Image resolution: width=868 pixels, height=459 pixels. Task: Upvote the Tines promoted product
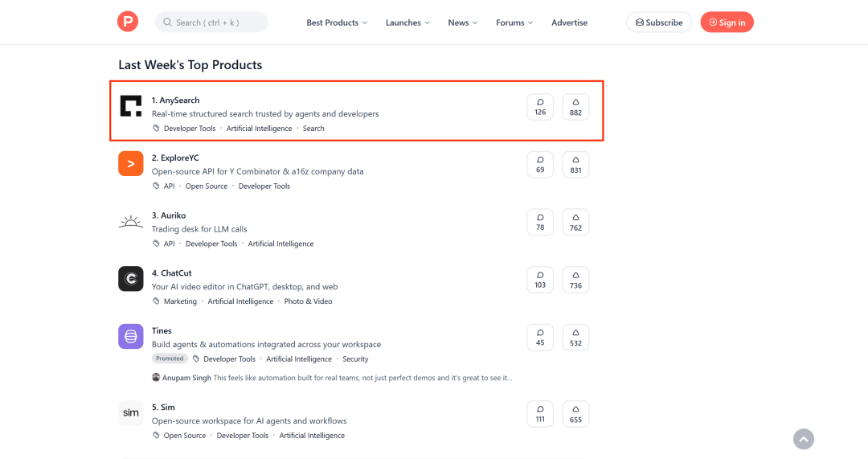(x=575, y=337)
